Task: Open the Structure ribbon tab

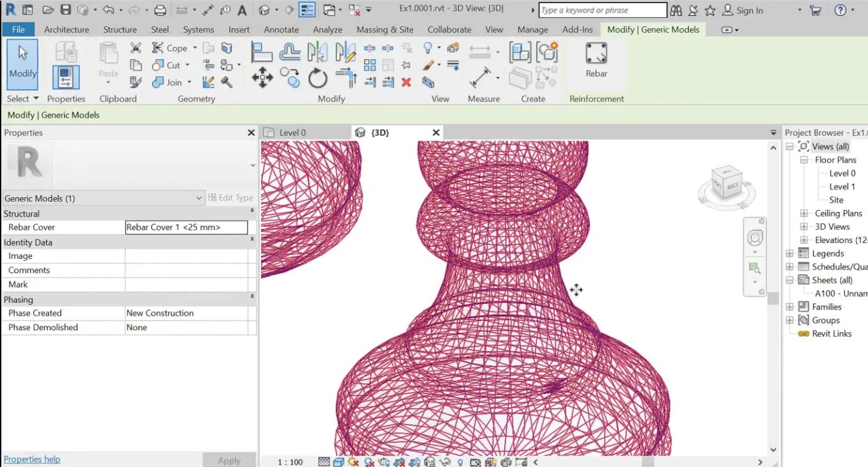Action: pyautogui.click(x=120, y=29)
